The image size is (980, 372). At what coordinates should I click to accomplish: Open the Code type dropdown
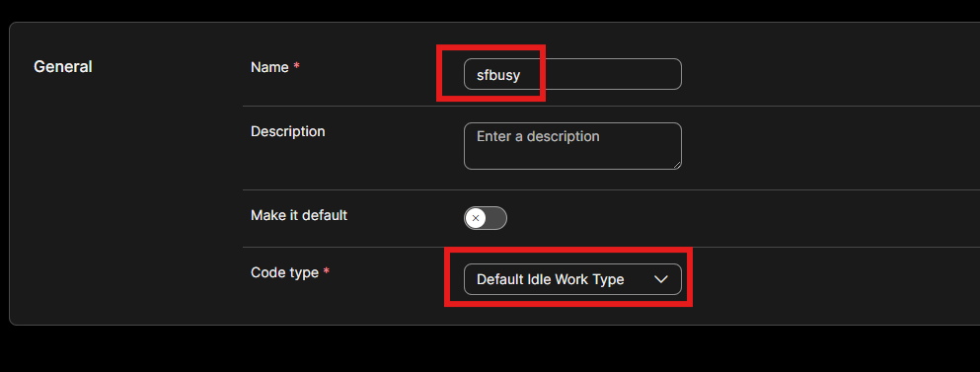[x=572, y=279]
